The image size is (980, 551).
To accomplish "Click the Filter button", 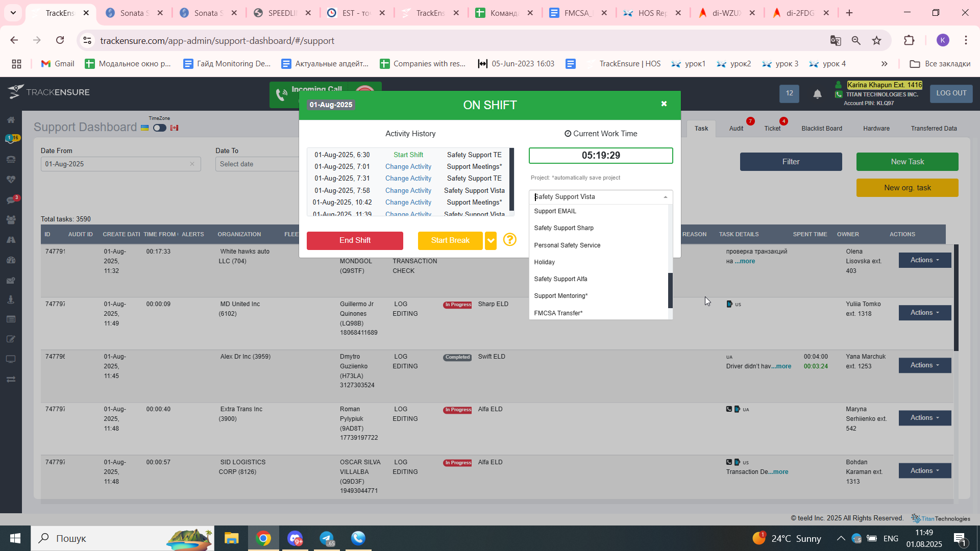I will coord(791,162).
